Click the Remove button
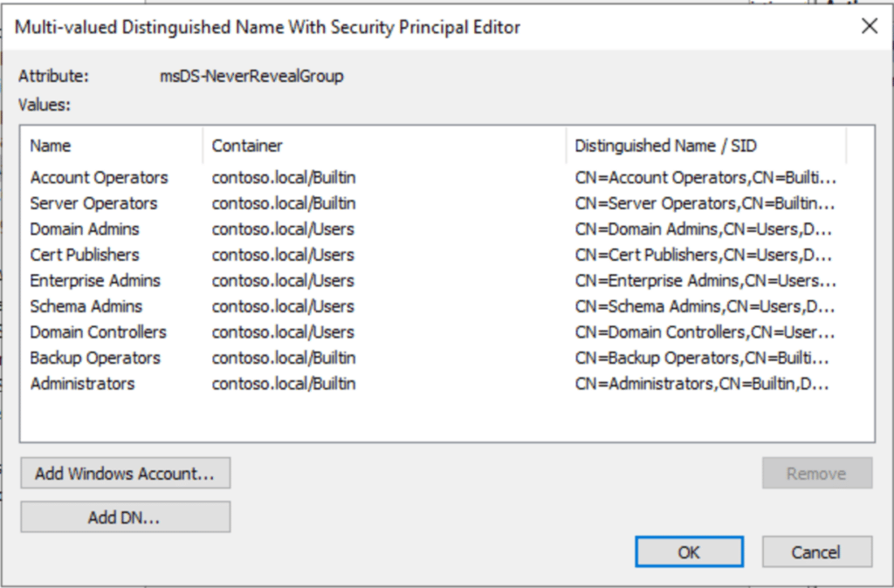 coord(815,473)
